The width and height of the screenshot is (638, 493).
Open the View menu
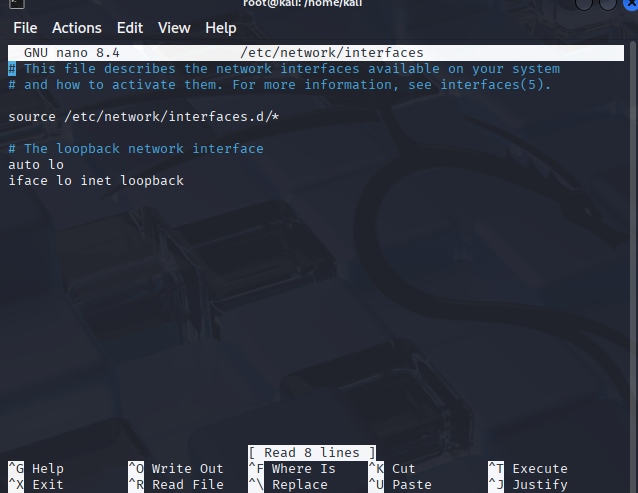[174, 28]
